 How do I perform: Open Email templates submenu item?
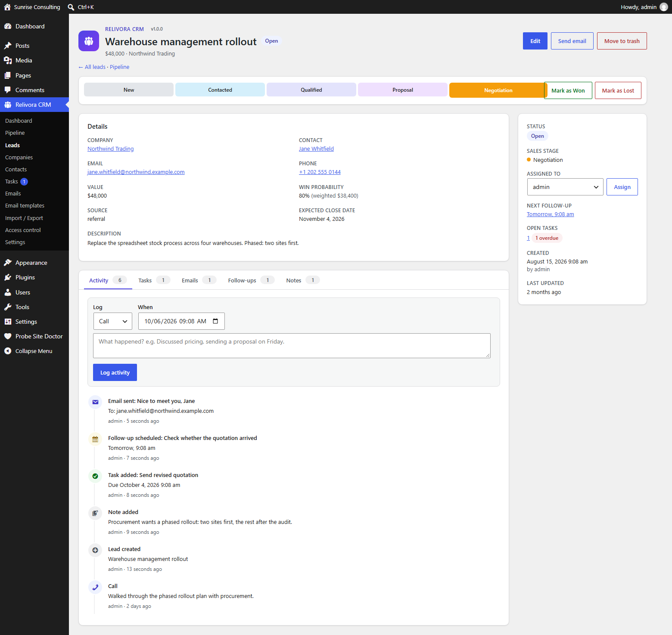pos(25,205)
